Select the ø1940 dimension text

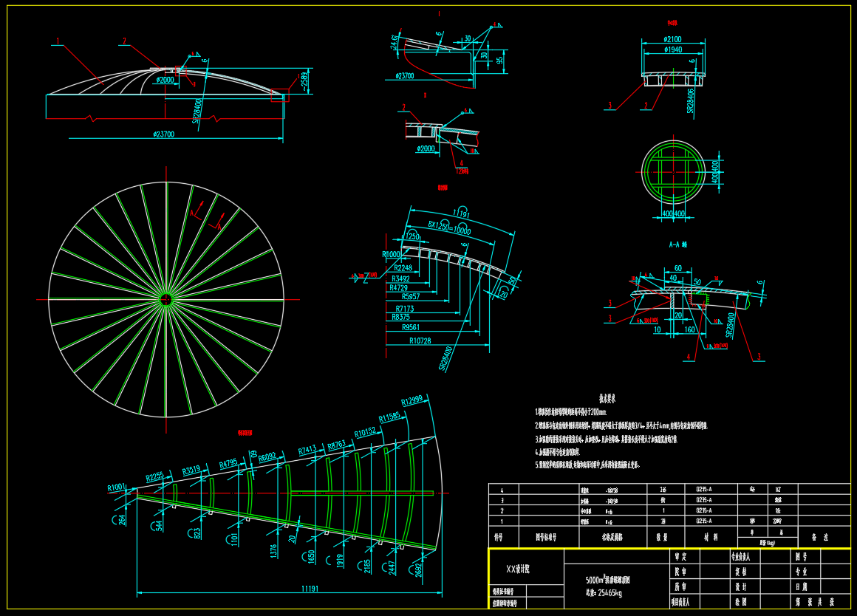point(672,49)
